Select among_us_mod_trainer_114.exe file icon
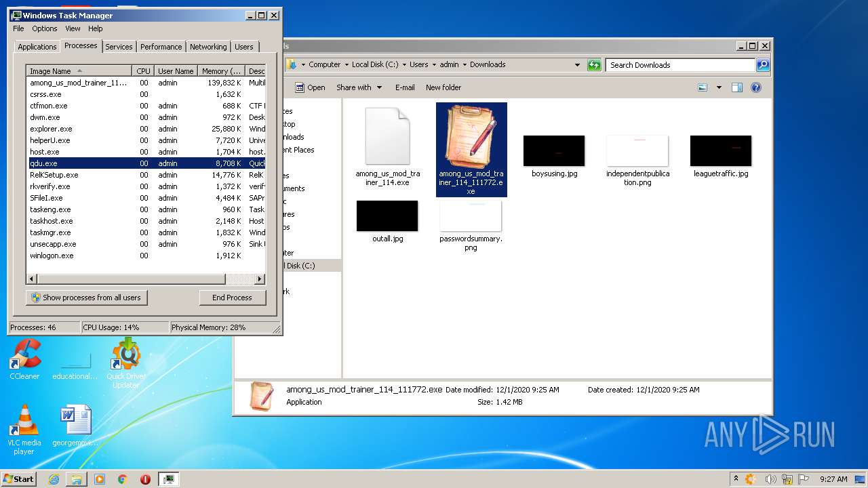868x488 pixels. pos(388,136)
